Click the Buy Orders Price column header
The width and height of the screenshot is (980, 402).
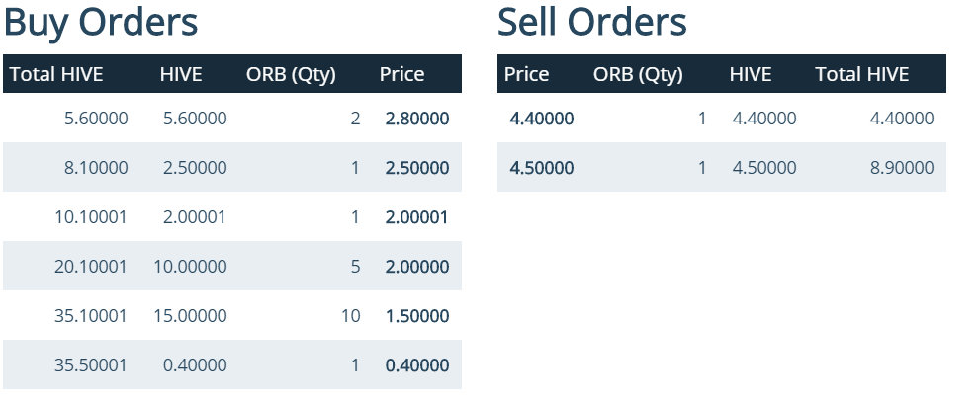[401, 74]
